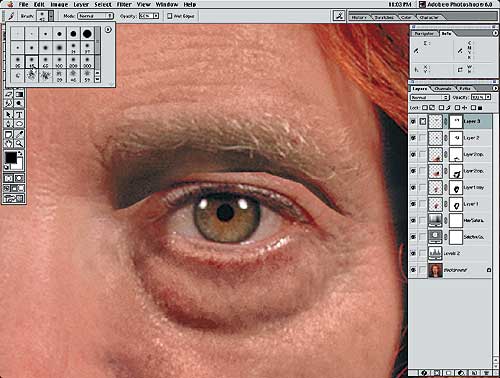Select the Hand tool
Screen dimensions: 500x378
pos(9,144)
